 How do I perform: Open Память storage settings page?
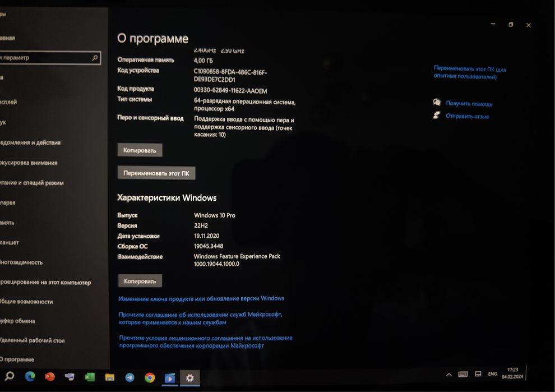coord(7,223)
